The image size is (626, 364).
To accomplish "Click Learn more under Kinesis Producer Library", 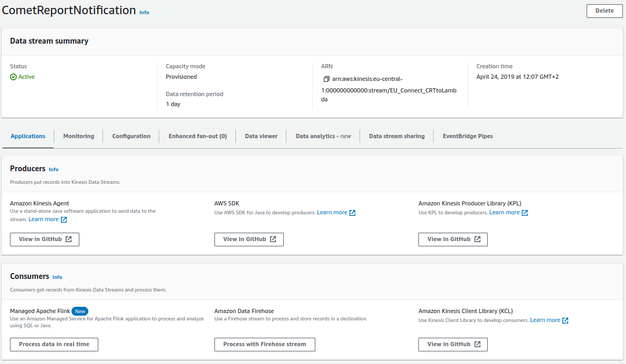I will coord(505,212).
